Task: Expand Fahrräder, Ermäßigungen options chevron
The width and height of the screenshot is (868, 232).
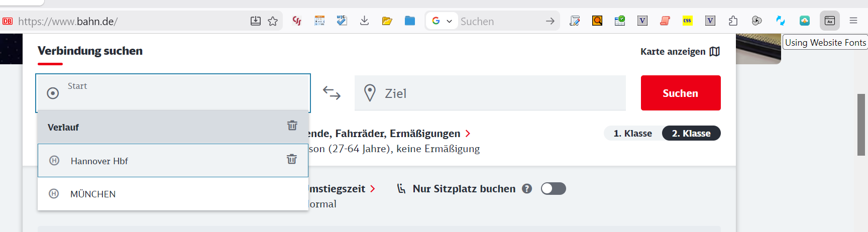Action: pyautogui.click(x=468, y=134)
